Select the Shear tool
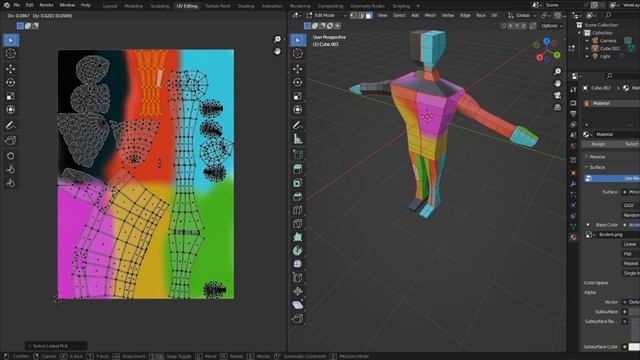The width and height of the screenshot is (640, 360). pyautogui.click(x=298, y=304)
